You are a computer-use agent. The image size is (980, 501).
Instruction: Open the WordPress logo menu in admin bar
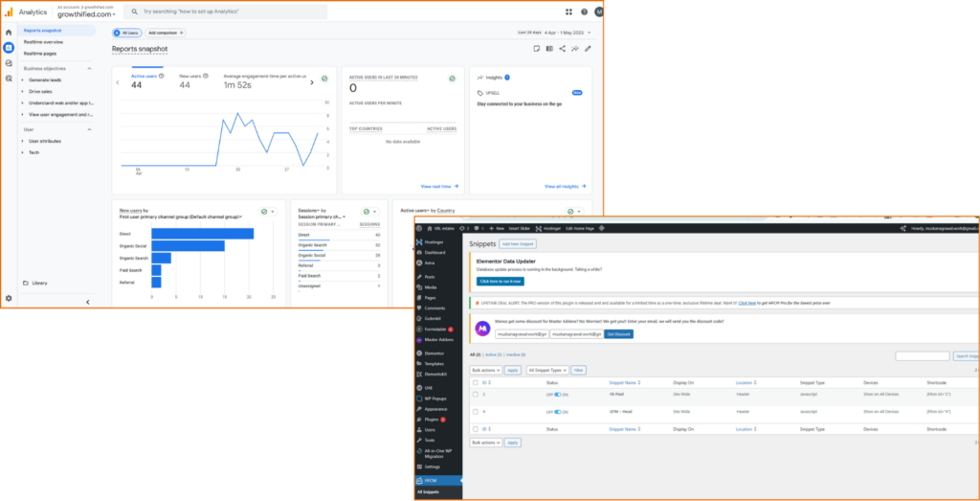(421, 229)
